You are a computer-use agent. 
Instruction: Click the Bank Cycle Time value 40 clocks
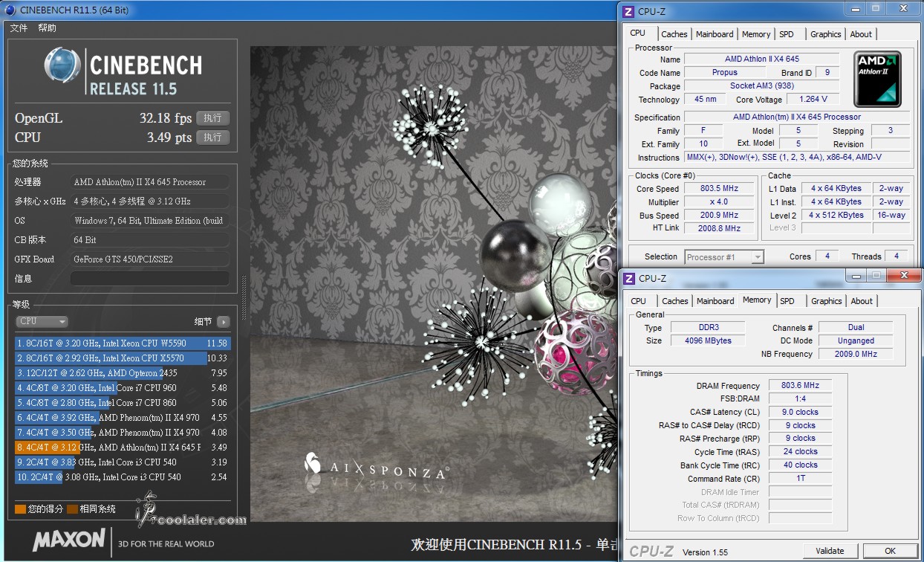click(x=801, y=465)
